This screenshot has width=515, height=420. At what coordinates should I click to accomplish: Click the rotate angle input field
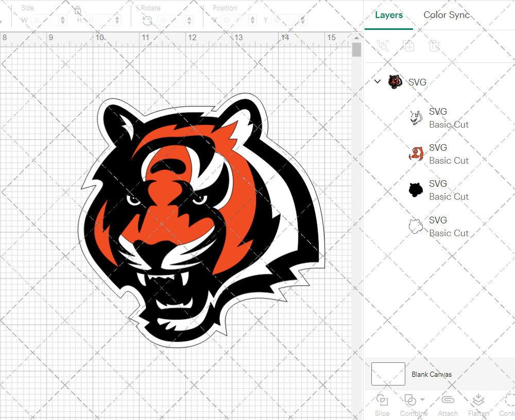[x=171, y=21]
